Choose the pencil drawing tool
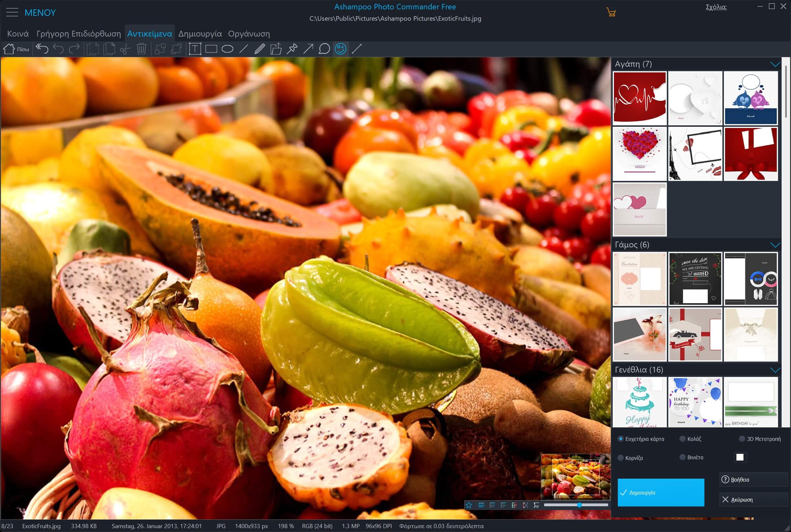This screenshot has height=532, width=791. pos(259,49)
